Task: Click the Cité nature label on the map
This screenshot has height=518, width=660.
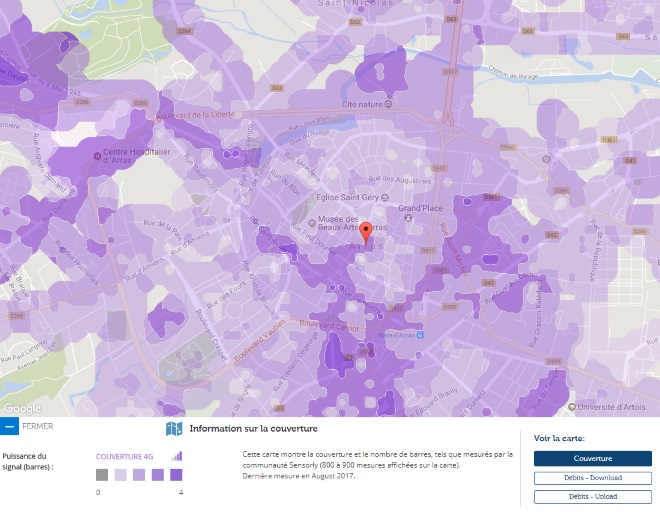Action: tap(364, 103)
